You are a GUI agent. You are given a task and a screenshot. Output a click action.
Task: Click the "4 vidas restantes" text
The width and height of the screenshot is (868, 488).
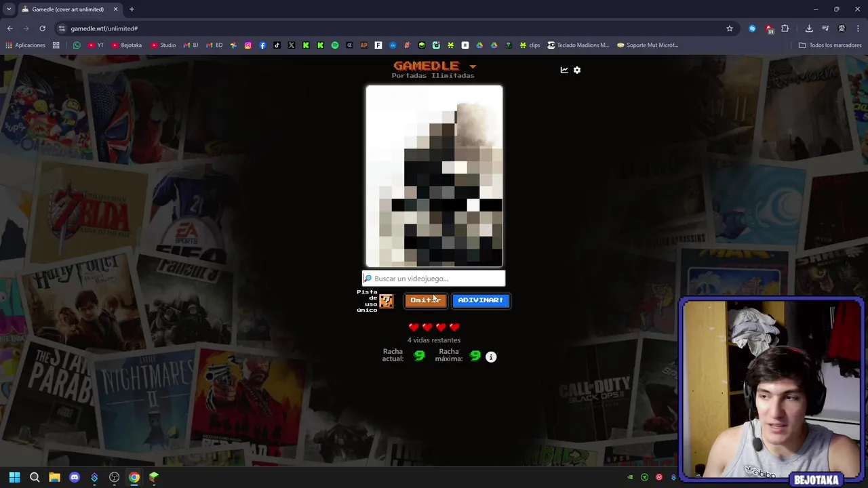coord(434,340)
